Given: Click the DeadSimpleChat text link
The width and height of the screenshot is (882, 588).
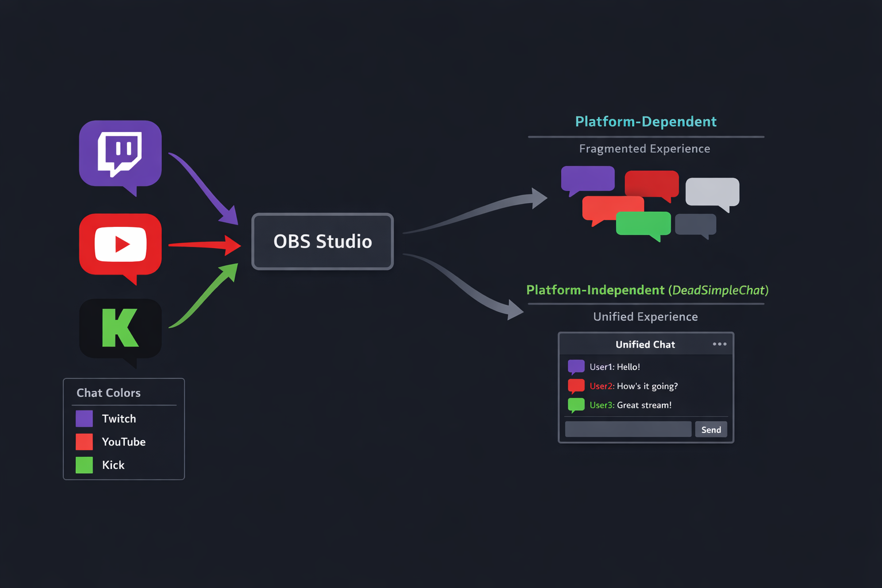Looking at the screenshot, I should point(718,290).
